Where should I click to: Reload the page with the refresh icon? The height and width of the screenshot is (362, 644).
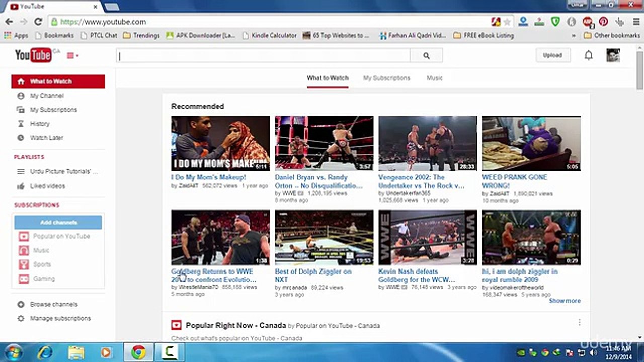38,22
